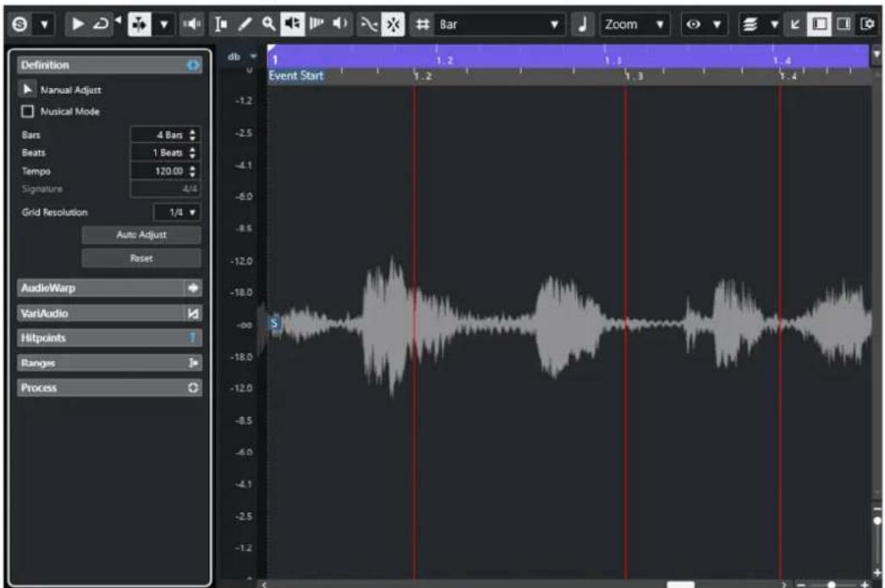The height and width of the screenshot is (588, 885).
Task: Toggle Auto-Scroll button
Action: point(139,25)
